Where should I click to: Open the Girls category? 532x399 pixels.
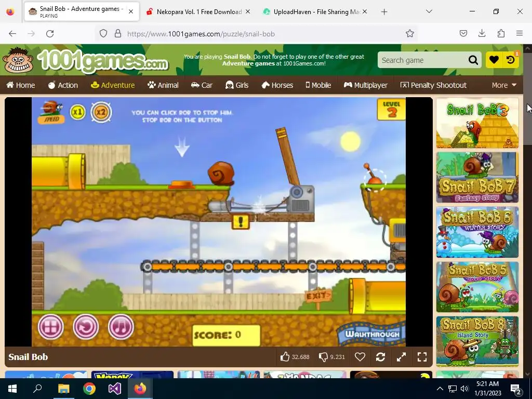tap(237, 85)
